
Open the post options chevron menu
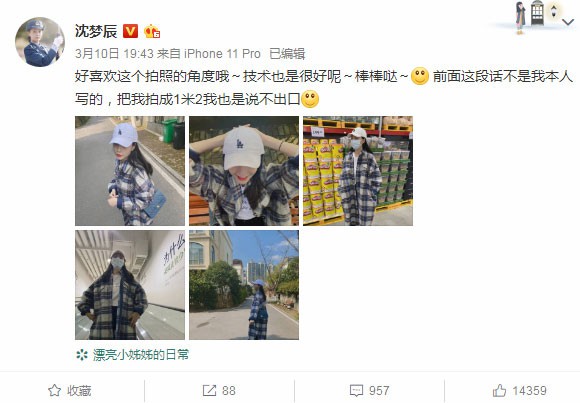(x=568, y=22)
